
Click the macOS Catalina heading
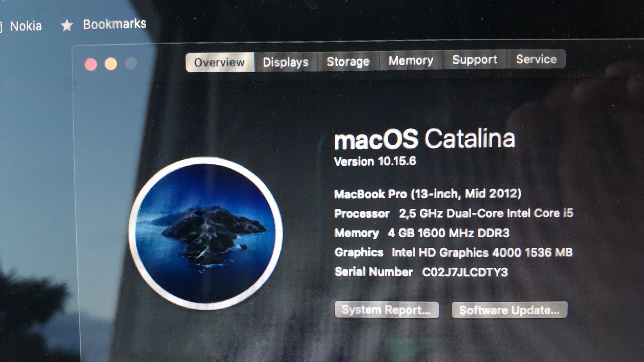[x=425, y=139]
